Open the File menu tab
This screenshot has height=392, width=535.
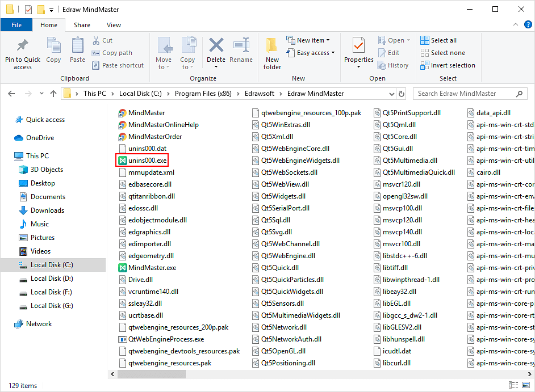(16, 25)
